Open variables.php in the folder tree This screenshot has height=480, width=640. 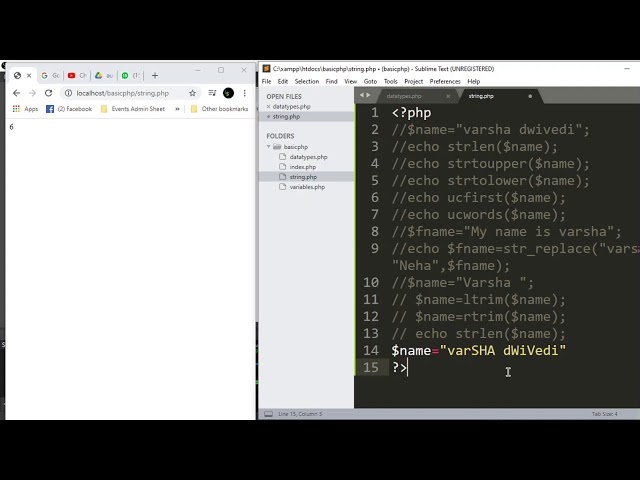coord(307,187)
